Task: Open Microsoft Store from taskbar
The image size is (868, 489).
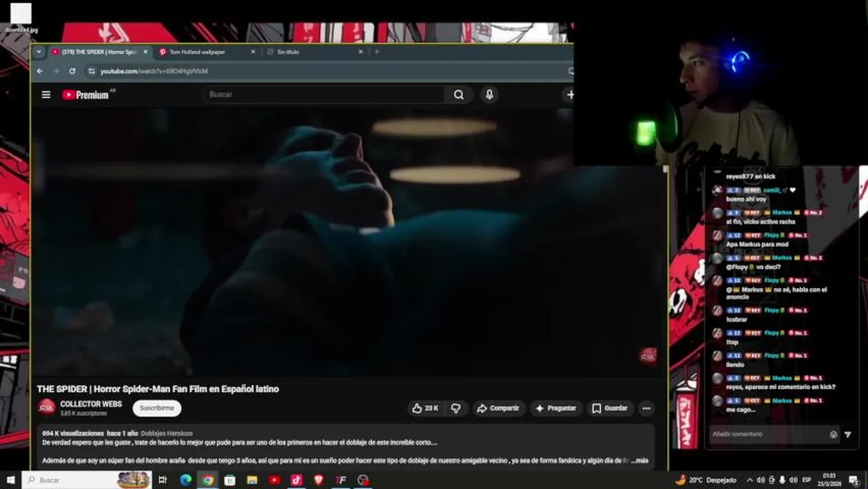Action: pyautogui.click(x=230, y=479)
